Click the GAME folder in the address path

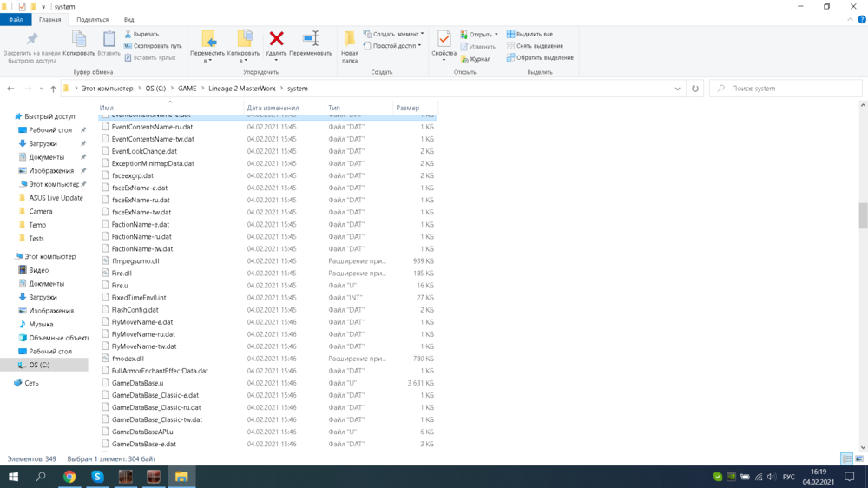[187, 89]
